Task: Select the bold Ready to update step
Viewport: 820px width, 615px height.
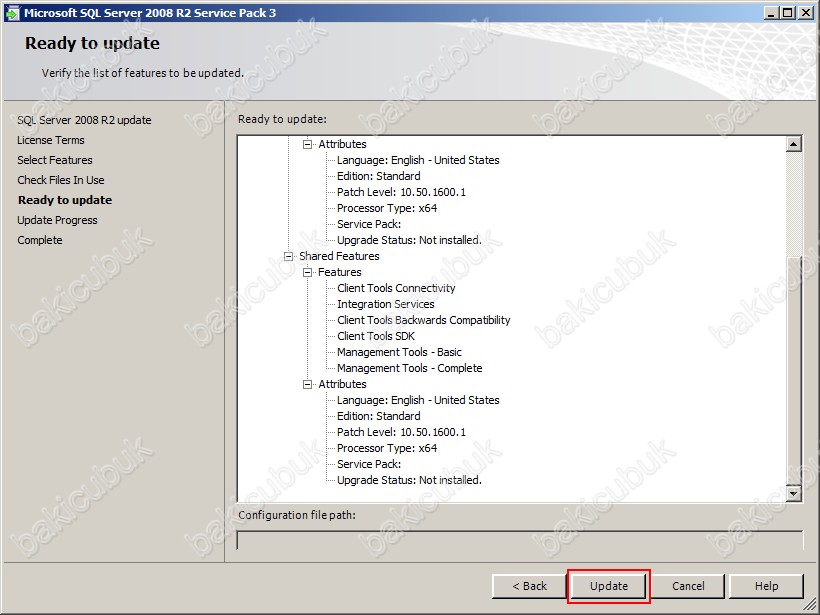Action: [x=65, y=200]
